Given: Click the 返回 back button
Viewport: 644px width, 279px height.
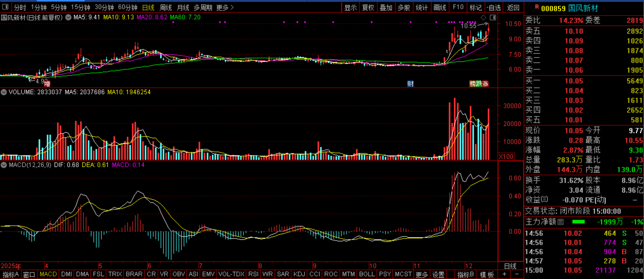Looking at the screenshot, I should 513,8.
